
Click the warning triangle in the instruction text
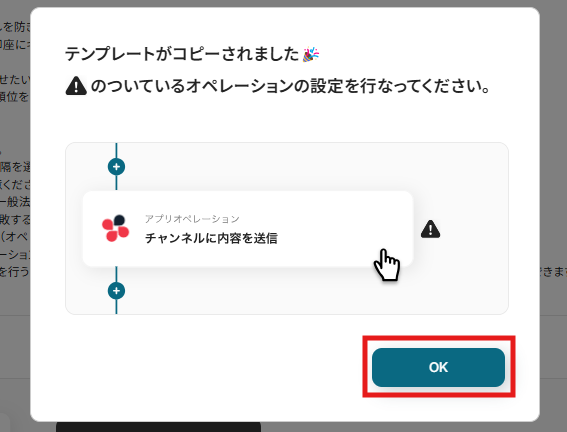76,86
